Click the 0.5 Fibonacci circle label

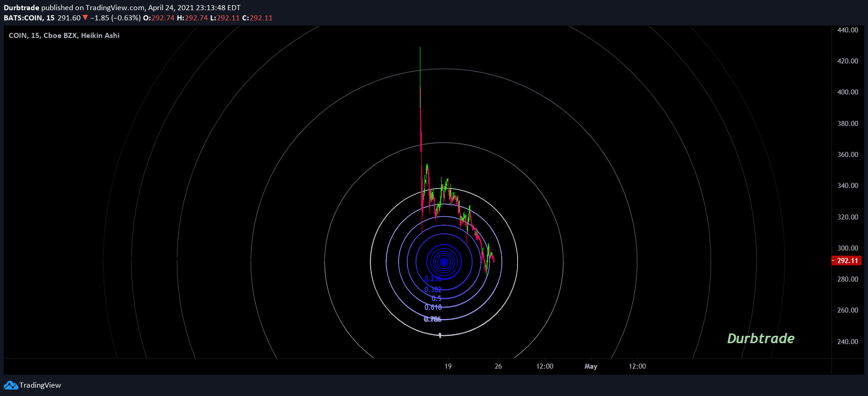click(436, 298)
